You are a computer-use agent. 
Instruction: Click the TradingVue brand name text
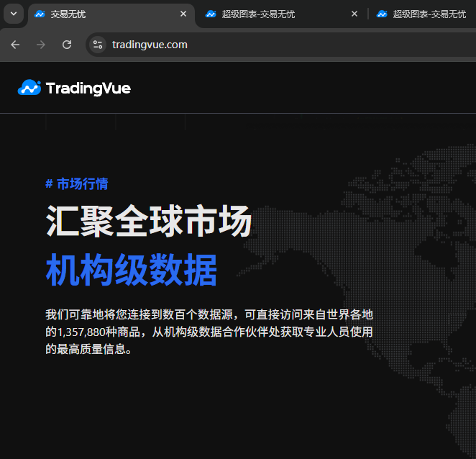click(x=88, y=88)
